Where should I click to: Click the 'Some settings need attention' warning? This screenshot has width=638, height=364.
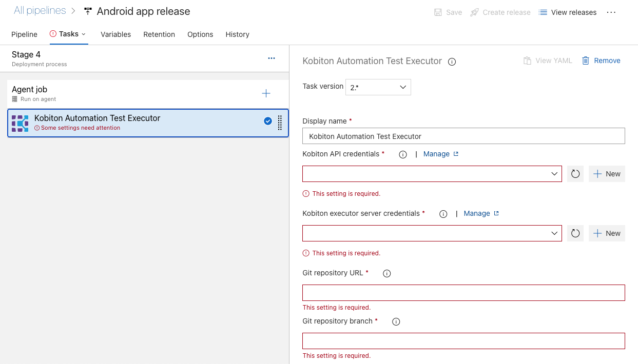pyautogui.click(x=77, y=128)
